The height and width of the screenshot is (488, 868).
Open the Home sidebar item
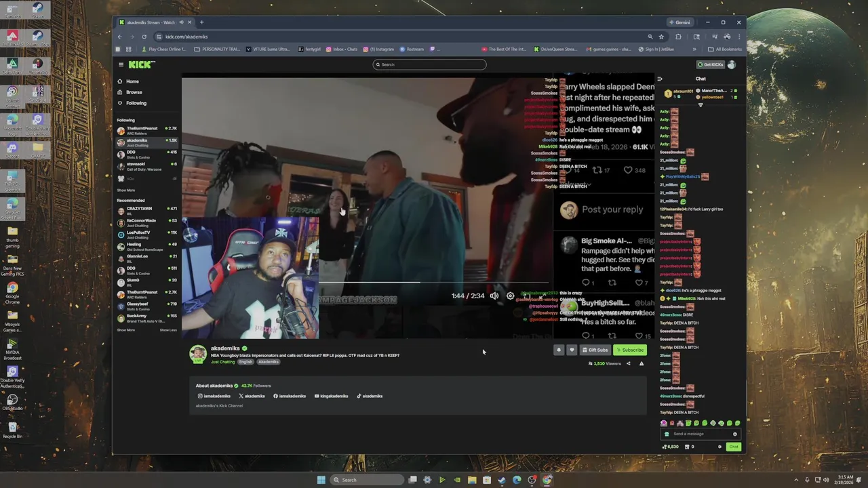coord(128,81)
